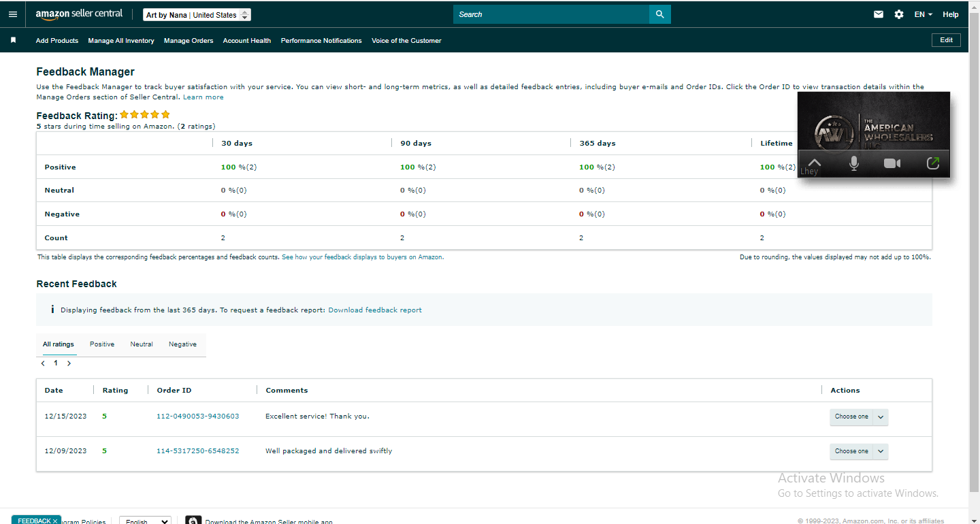Click the comment "Well packaged and delivered swiftly"
980x524 pixels.
pos(329,451)
